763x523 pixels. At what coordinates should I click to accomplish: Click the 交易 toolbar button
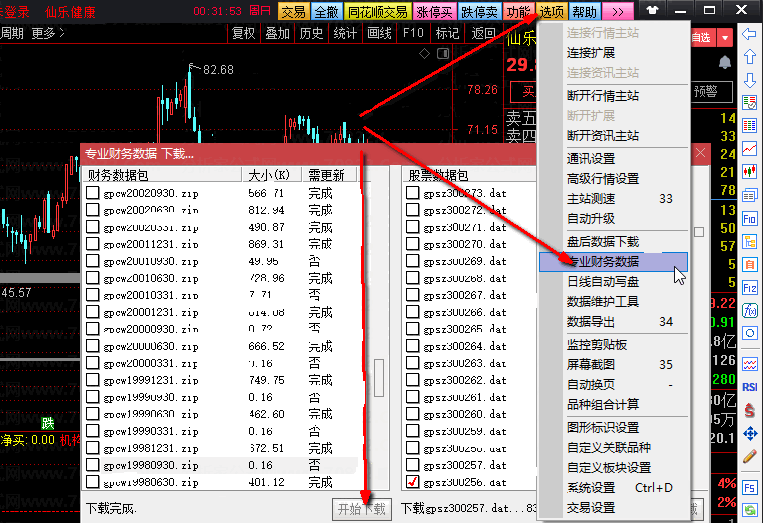coord(293,11)
